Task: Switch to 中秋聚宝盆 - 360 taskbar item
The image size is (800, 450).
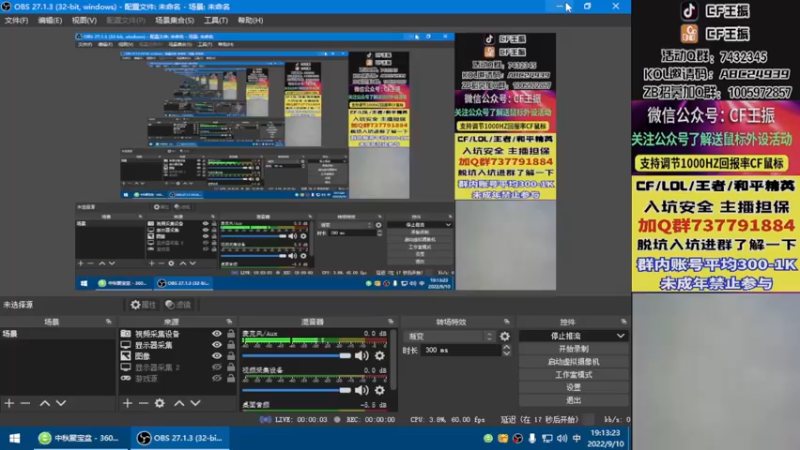Action: (81, 438)
